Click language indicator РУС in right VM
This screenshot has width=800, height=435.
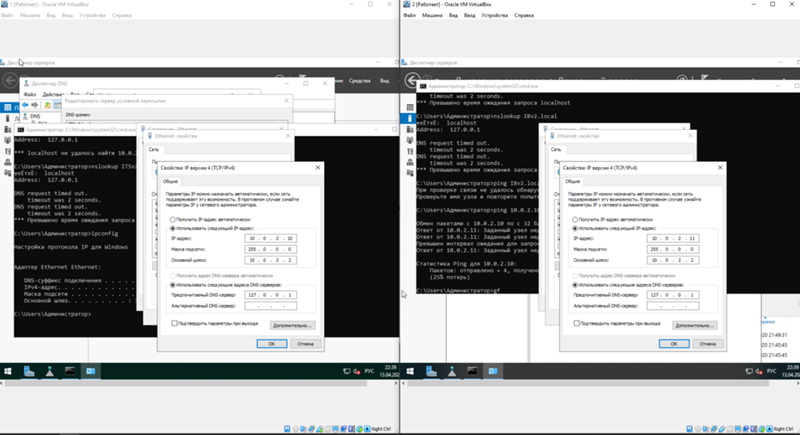click(771, 371)
